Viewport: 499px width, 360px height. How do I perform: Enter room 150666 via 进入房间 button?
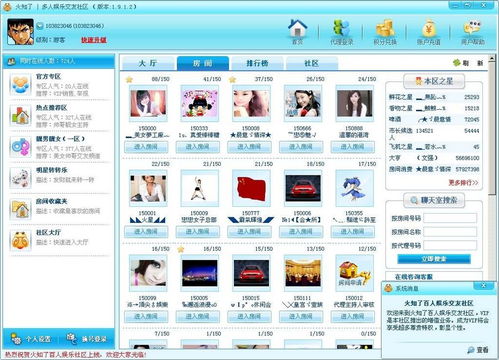tap(301, 147)
